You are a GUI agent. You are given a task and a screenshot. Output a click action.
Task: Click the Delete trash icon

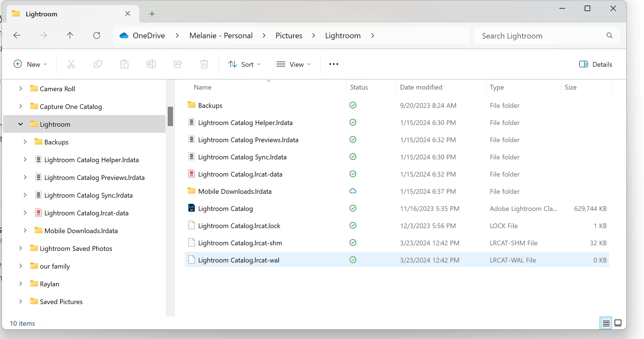[x=204, y=64]
